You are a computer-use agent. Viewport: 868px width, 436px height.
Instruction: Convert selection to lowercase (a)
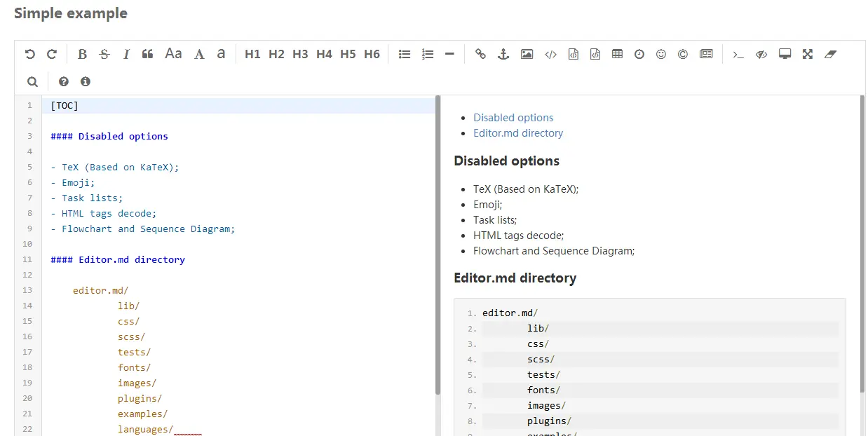(x=221, y=54)
